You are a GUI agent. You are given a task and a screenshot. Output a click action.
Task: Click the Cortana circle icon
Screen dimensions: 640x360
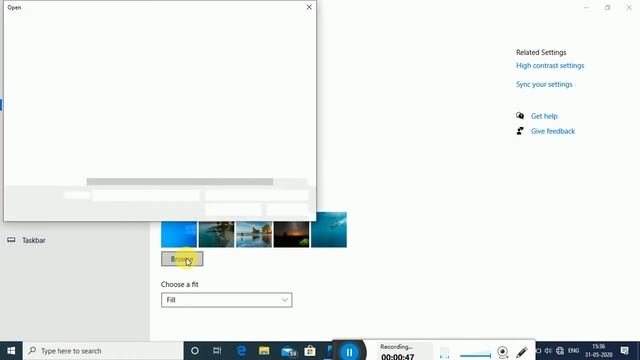[195, 351]
